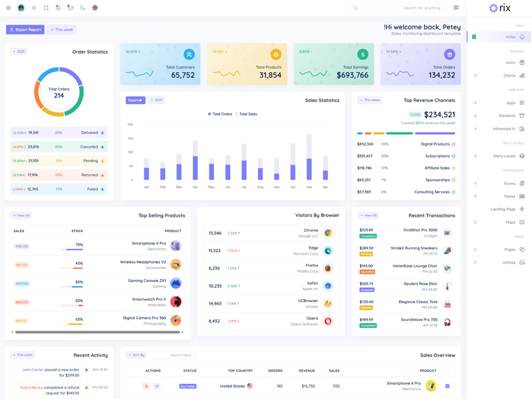Uncheck the Smartphone X Pro row checkbox

click(x=447, y=386)
